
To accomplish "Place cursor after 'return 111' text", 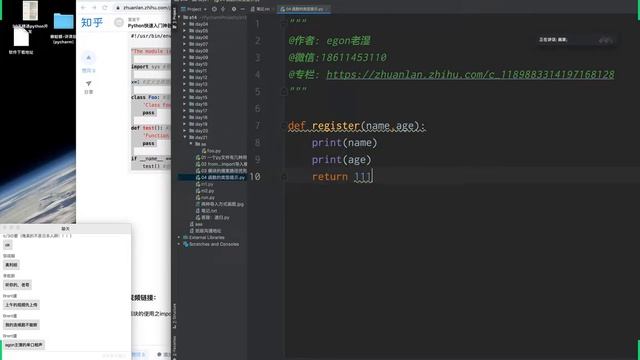I will 373,177.
